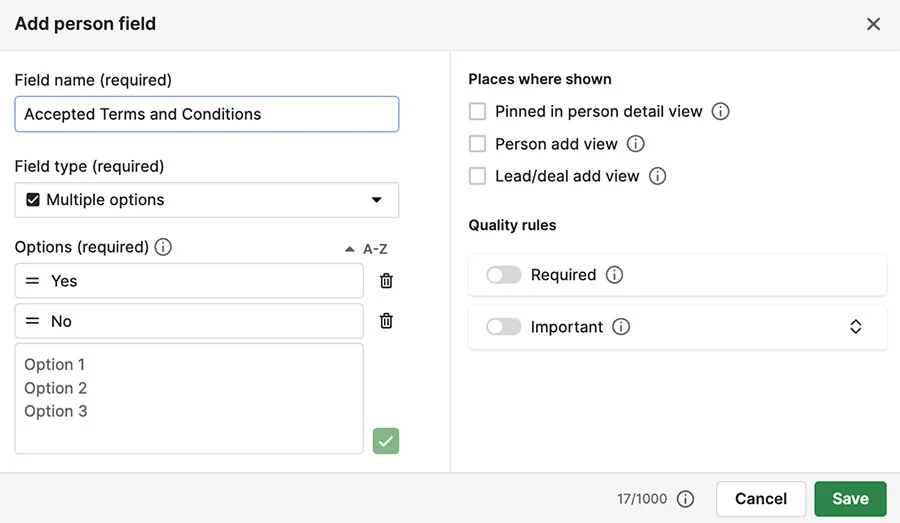Show info for Lead/deal add view
Viewport: 900px width, 523px height.
click(657, 176)
